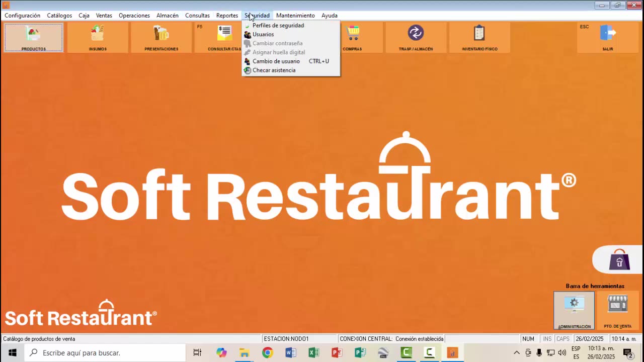Open Task View on taskbar
Screen dimensions: 644x362
[197, 353]
